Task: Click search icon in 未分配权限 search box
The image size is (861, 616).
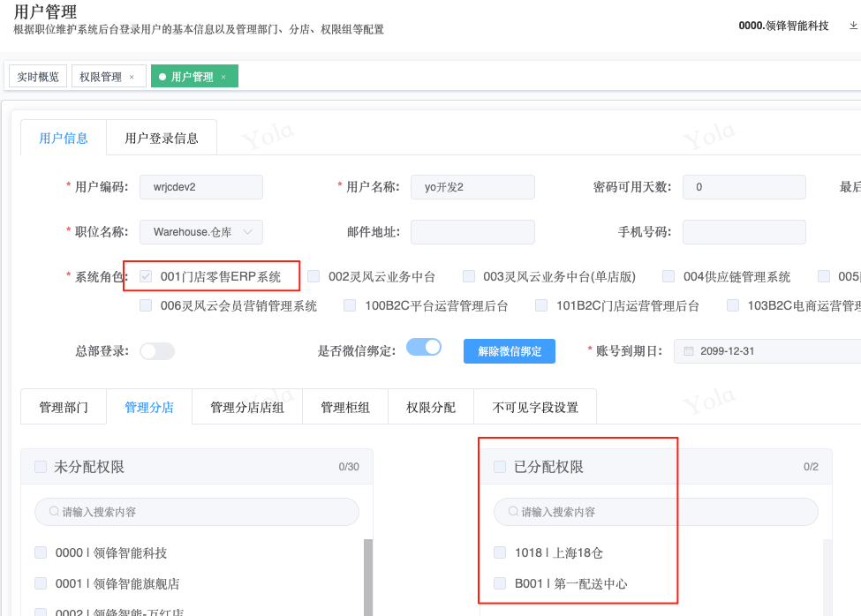Action: (x=54, y=511)
